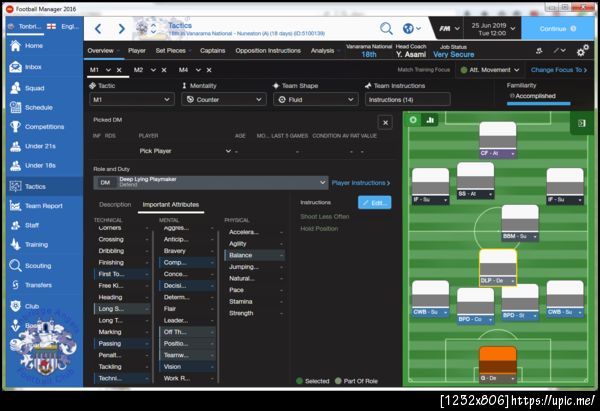Toggle the Bravery attribute
This screenshot has height=411, width=600.
(187, 251)
